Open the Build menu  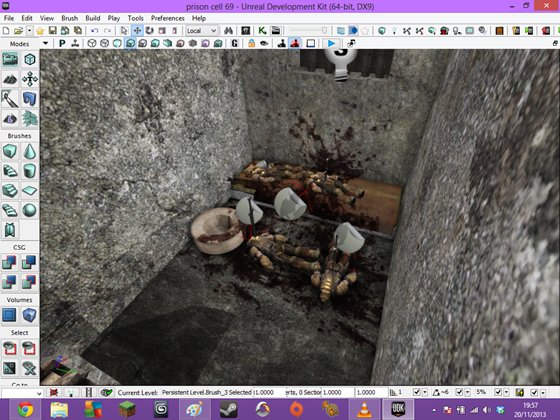click(x=92, y=18)
